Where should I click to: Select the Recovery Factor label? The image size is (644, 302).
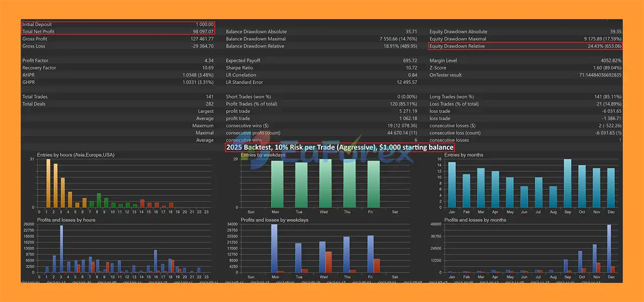[39, 68]
